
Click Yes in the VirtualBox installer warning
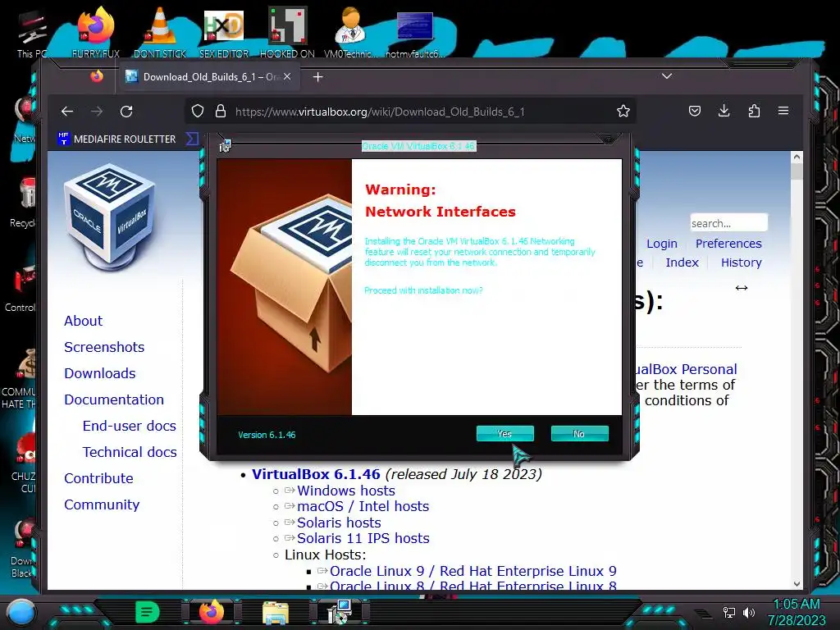[504, 433]
